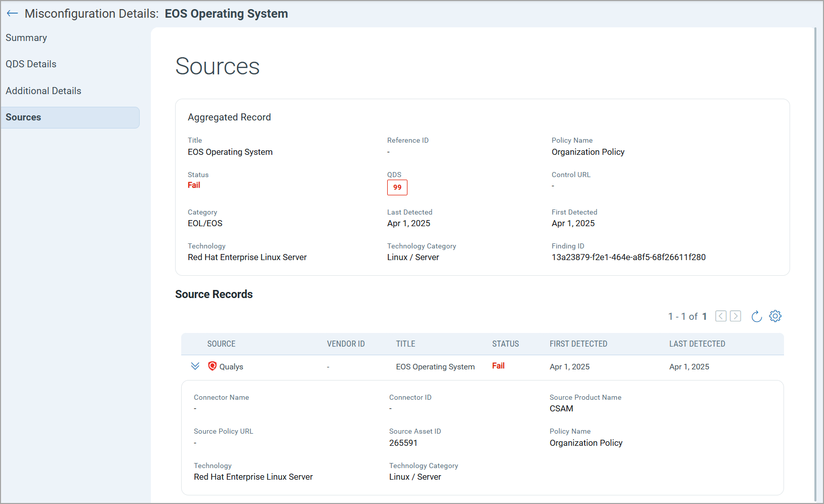The height and width of the screenshot is (504, 824).
Task: Open the QDS Details section
Action: (31, 64)
